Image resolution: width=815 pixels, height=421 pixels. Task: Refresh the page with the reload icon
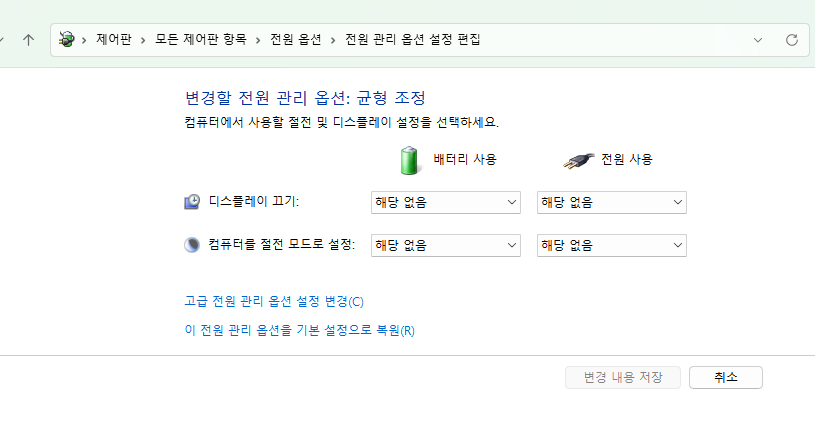[792, 40]
